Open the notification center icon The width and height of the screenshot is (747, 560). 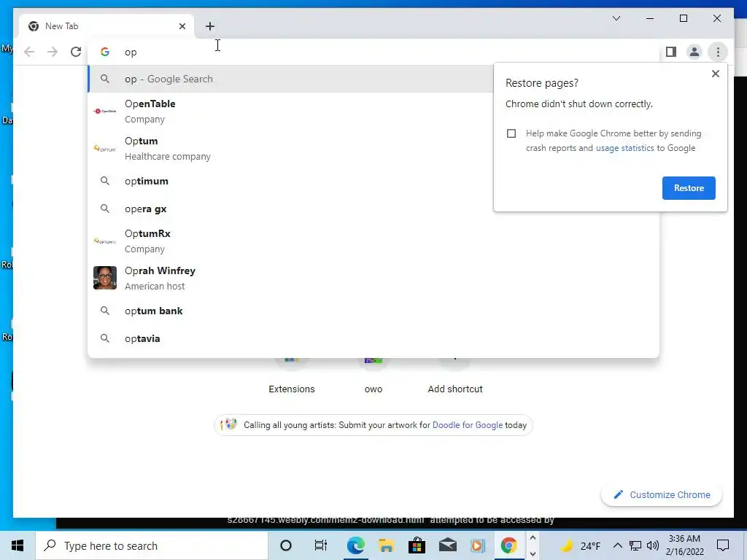pos(723,545)
